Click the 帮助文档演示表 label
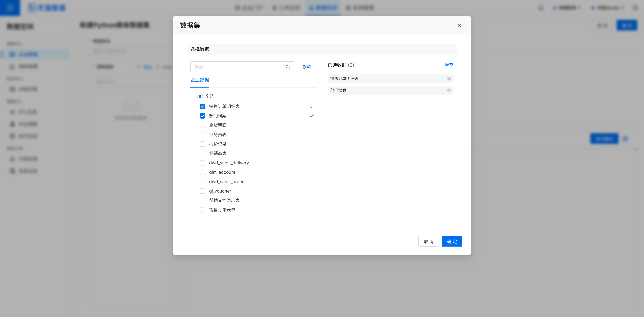644x317 pixels. click(x=224, y=200)
